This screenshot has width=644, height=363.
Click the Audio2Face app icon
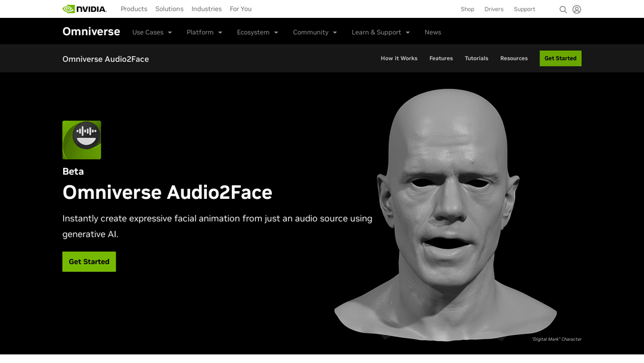(82, 140)
